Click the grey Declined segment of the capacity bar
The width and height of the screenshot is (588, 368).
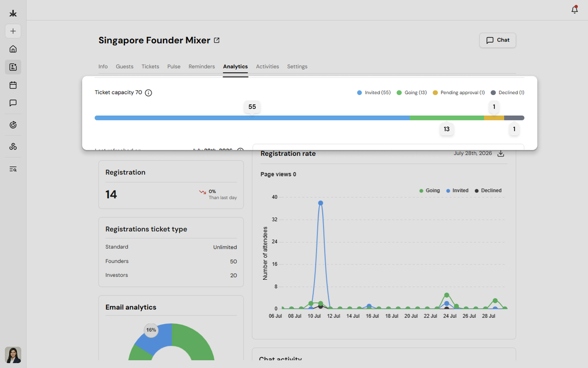tap(514, 118)
